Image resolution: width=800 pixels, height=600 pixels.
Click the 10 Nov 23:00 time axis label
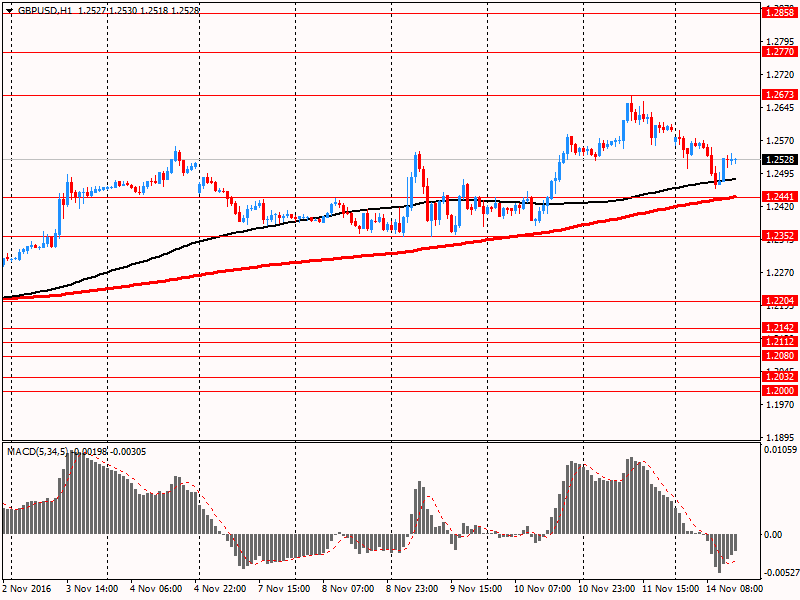pos(607,588)
